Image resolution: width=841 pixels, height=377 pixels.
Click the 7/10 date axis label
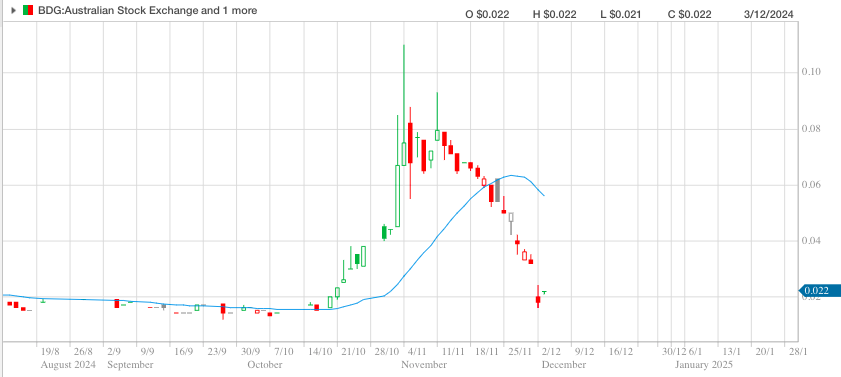coord(284,352)
